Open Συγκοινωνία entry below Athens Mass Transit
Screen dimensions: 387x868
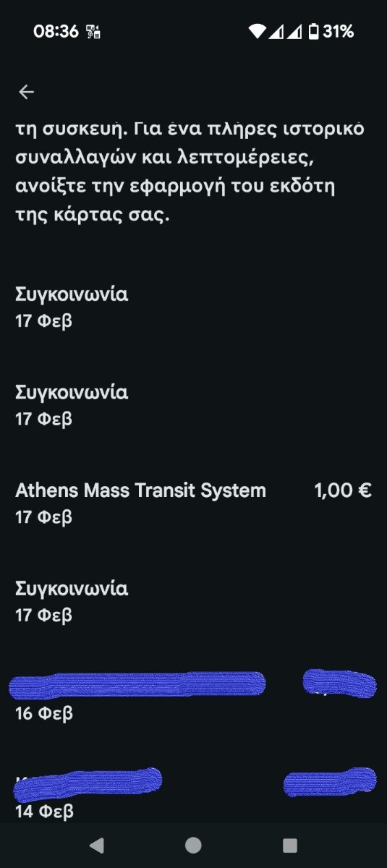(193, 601)
